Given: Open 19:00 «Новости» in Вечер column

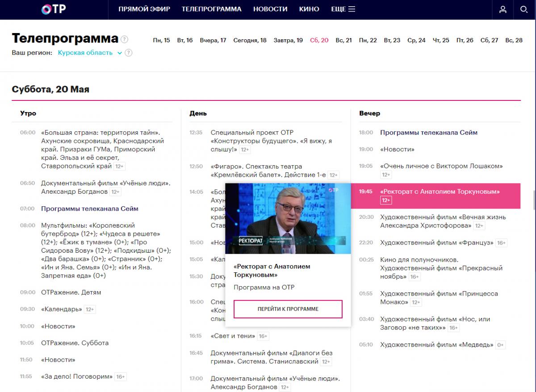Looking at the screenshot, I should pyautogui.click(x=397, y=149).
